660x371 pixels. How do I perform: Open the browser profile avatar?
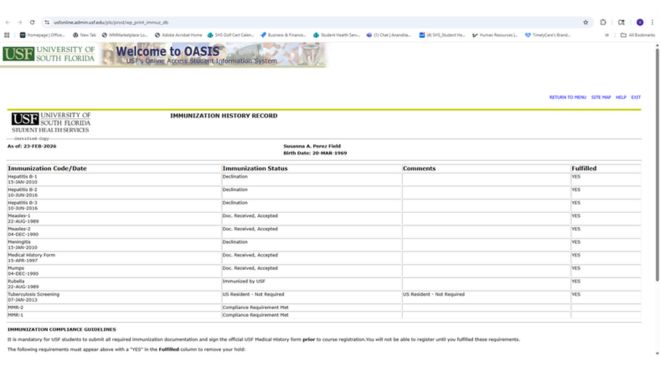tap(640, 22)
